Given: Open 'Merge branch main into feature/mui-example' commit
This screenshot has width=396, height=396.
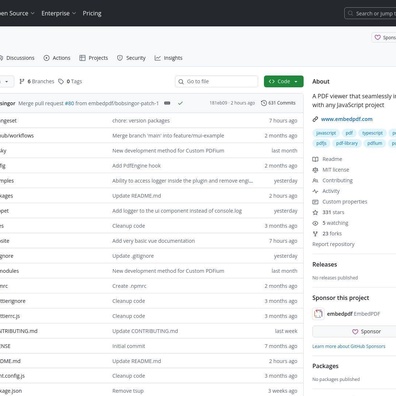Looking at the screenshot, I should coord(168,136).
